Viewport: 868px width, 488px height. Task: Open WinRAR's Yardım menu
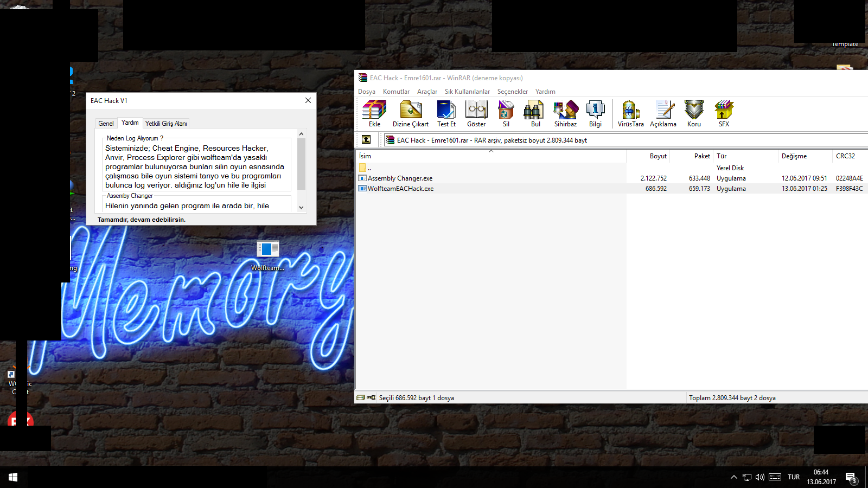545,92
